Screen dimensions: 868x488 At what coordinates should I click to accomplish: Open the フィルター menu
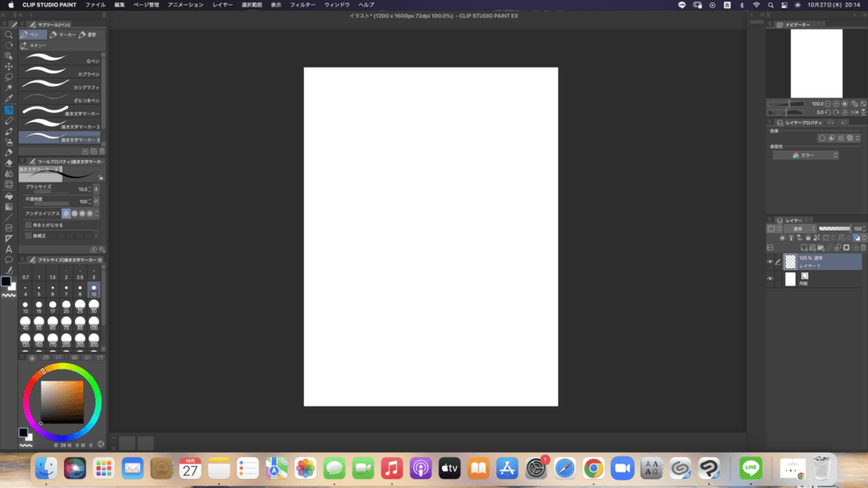(303, 5)
